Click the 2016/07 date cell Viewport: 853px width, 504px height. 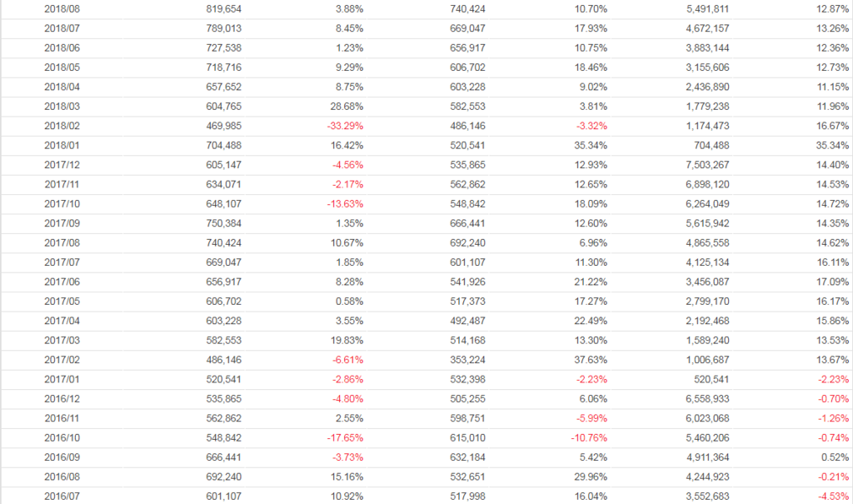pos(62,497)
